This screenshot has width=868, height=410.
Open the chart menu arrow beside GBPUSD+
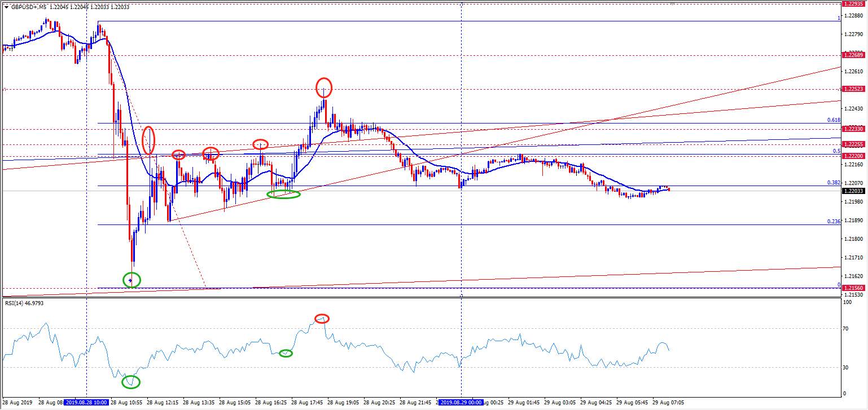[x=6, y=8]
